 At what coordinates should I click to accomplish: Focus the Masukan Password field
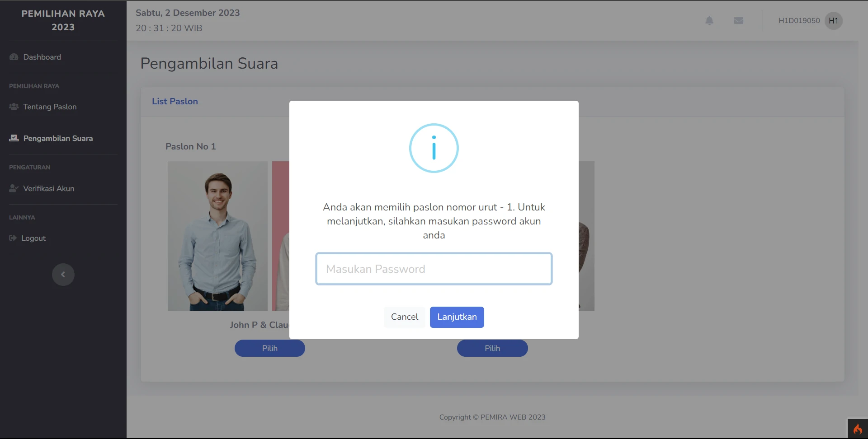tap(434, 269)
